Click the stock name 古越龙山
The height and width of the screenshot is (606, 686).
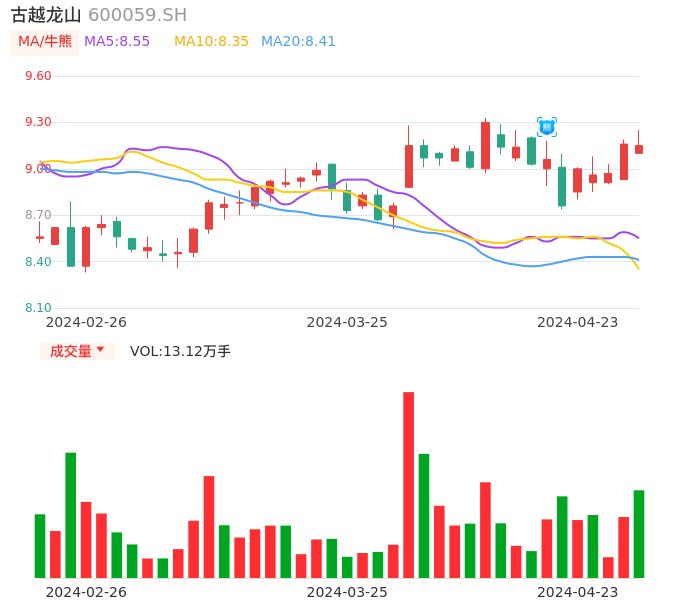click(46, 15)
